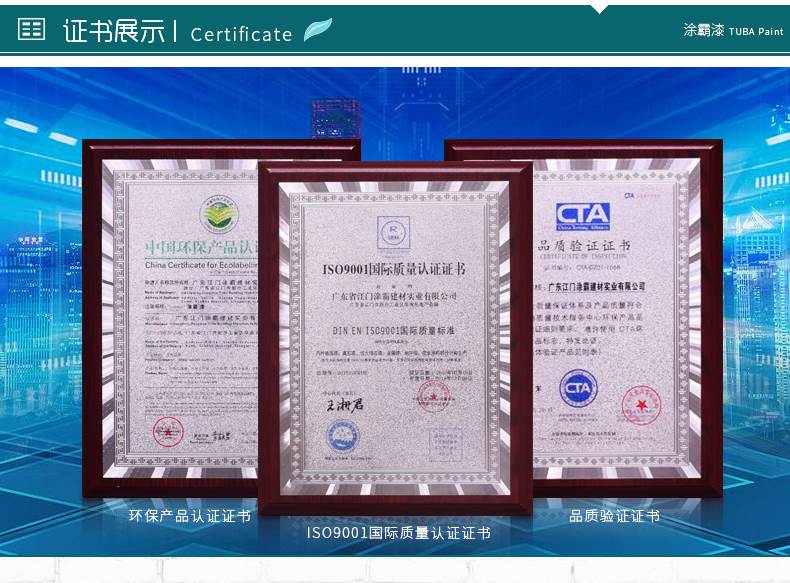Click the 'Certificate' header text
The height and width of the screenshot is (583, 790).
[x=241, y=34]
